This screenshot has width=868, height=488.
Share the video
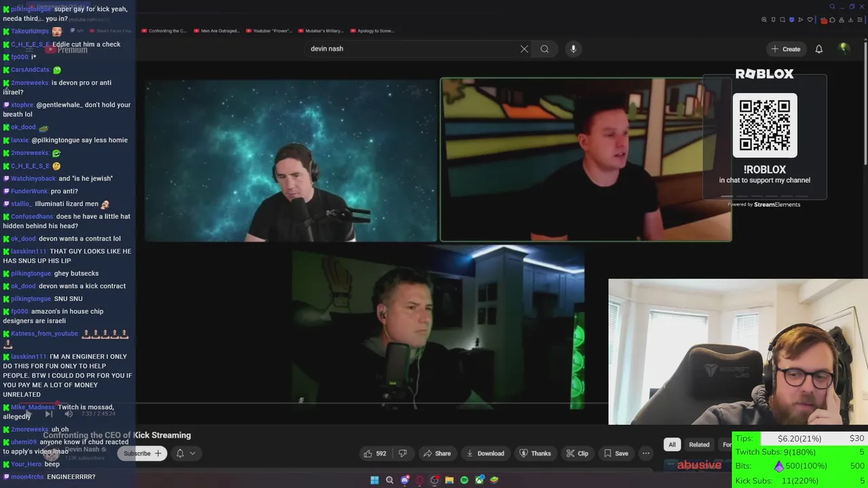(x=437, y=453)
